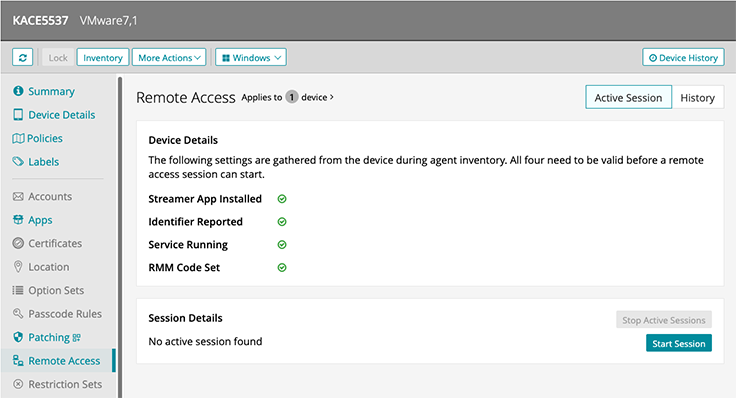Select Accounts in sidebar
The width and height of the screenshot is (736, 398).
coord(50,197)
